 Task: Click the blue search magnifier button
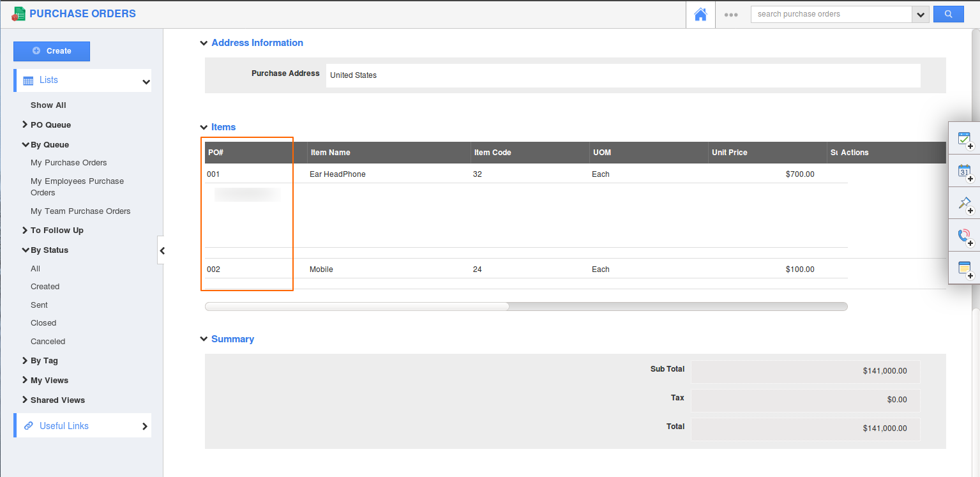(x=948, y=14)
